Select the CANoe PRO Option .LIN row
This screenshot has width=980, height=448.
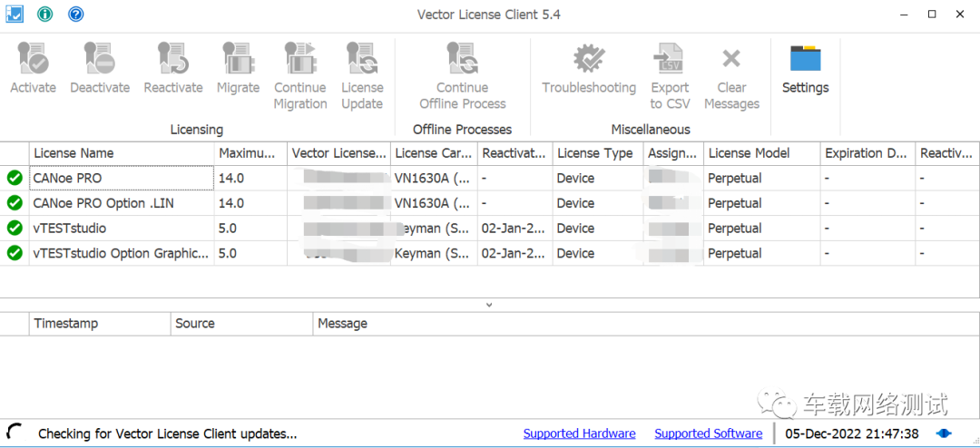tap(490, 203)
